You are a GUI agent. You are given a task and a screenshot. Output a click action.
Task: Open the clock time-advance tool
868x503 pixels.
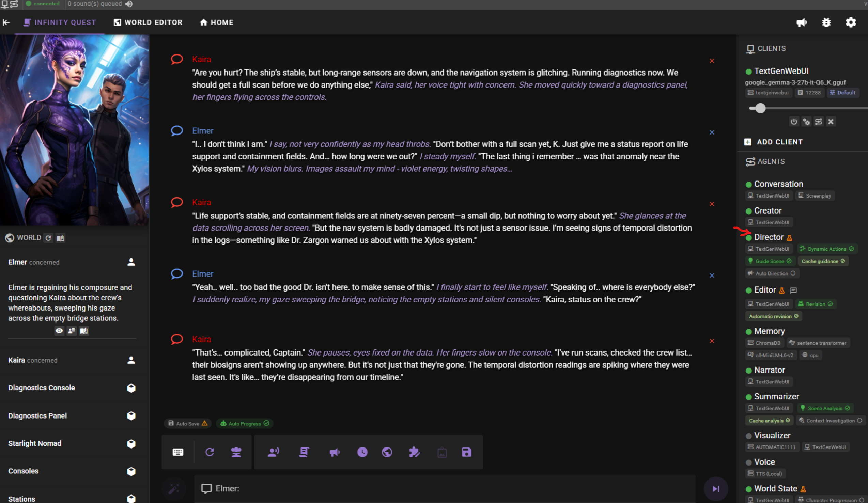(x=362, y=452)
